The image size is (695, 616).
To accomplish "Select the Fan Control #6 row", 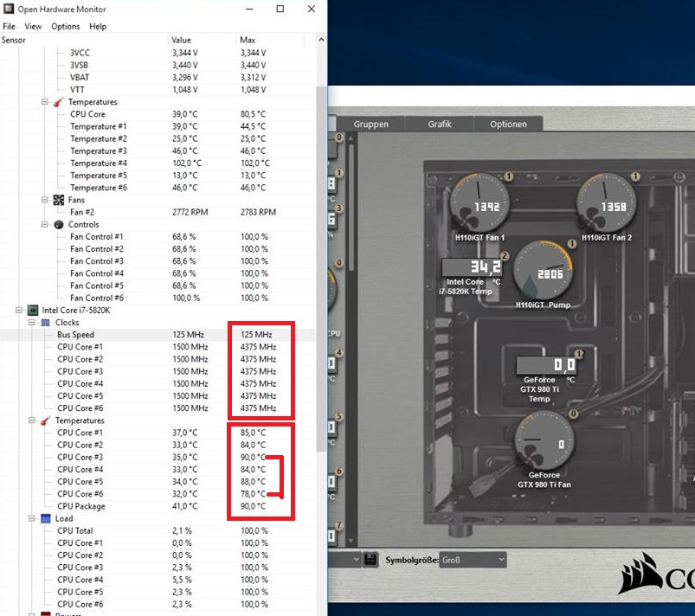I will click(x=158, y=298).
